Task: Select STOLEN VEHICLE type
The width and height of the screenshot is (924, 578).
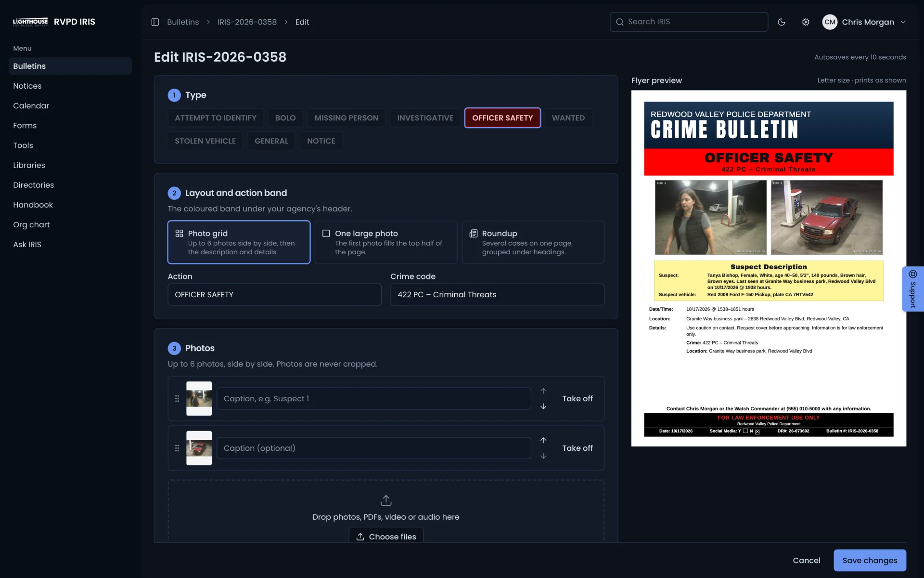Action: point(205,141)
